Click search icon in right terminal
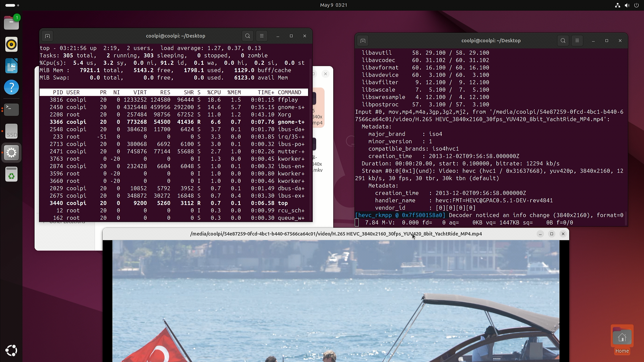 click(x=563, y=41)
